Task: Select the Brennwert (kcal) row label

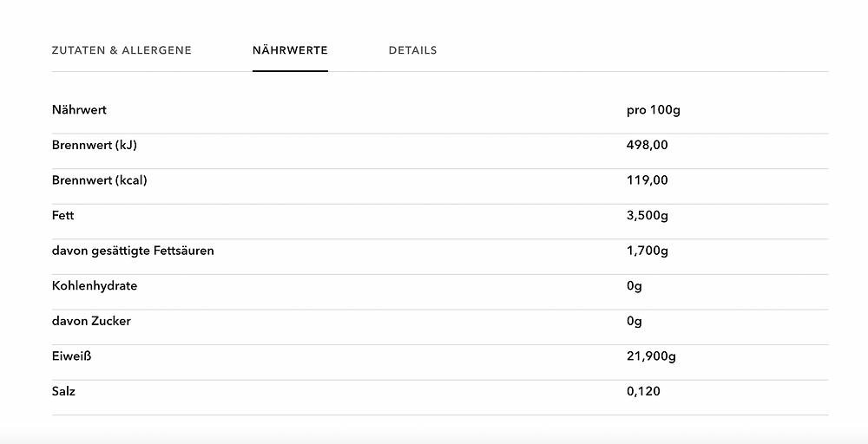Action: (x=100, y=180)
